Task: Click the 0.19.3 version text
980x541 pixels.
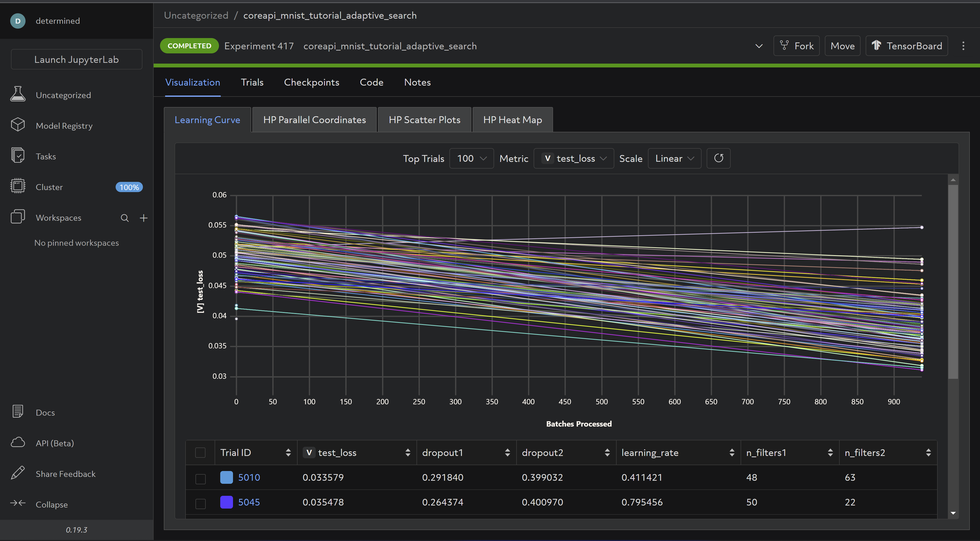Action: point(77,530)
